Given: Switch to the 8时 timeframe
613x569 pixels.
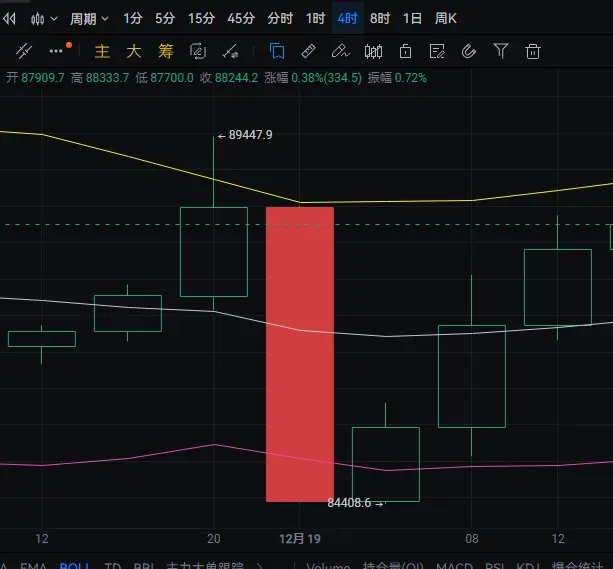Looking at the screenshot, I should click(x=380, y=18).
